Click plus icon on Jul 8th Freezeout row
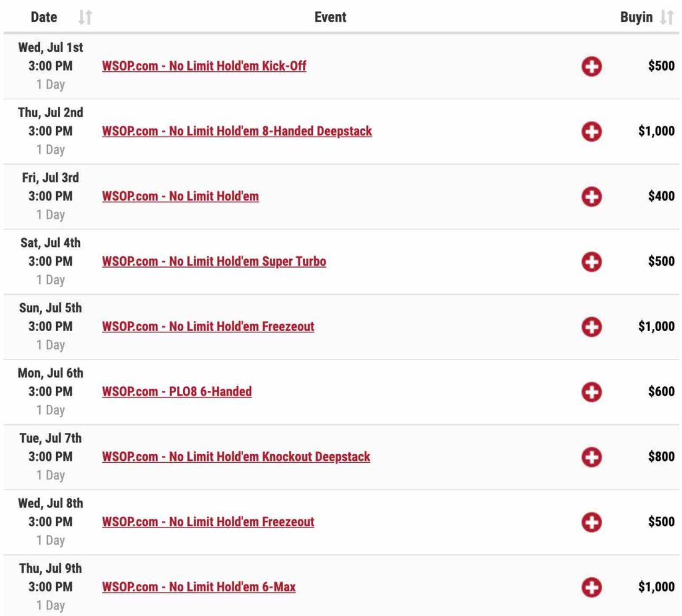682x616 pixels. pos(591,522)
